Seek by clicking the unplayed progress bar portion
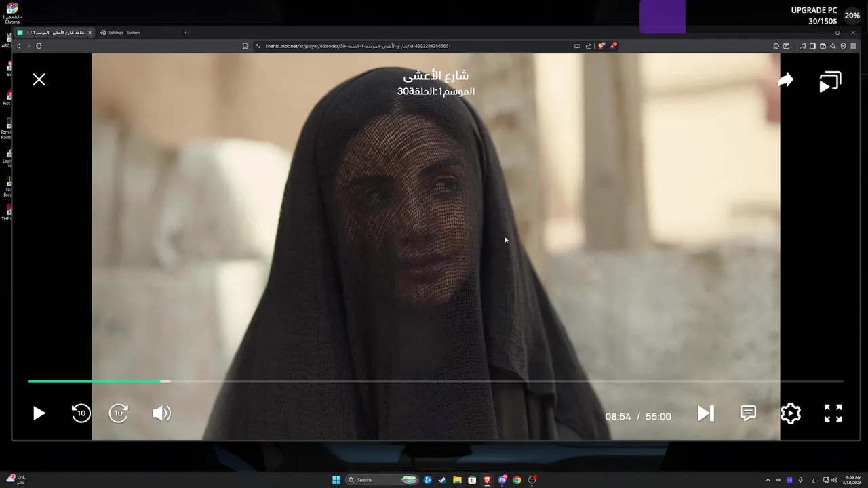 507,382
